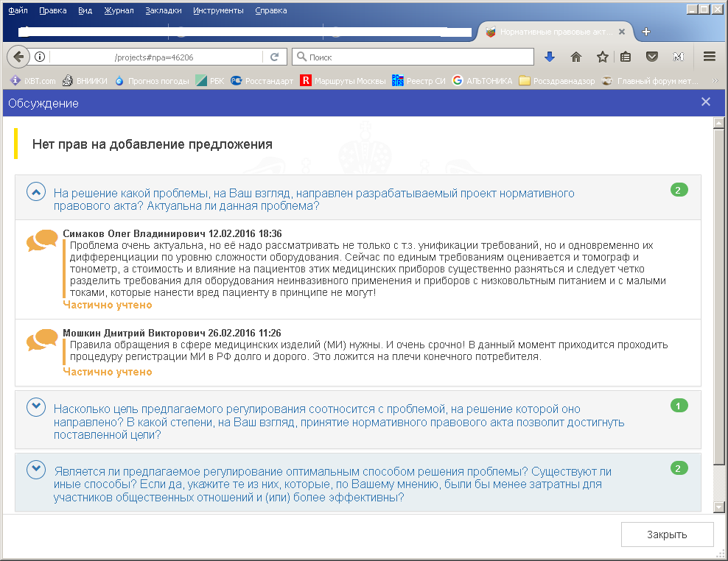Open a new tab with the plus button
The height and width of the screenshot is (561, 728).
tap(646, 32)
